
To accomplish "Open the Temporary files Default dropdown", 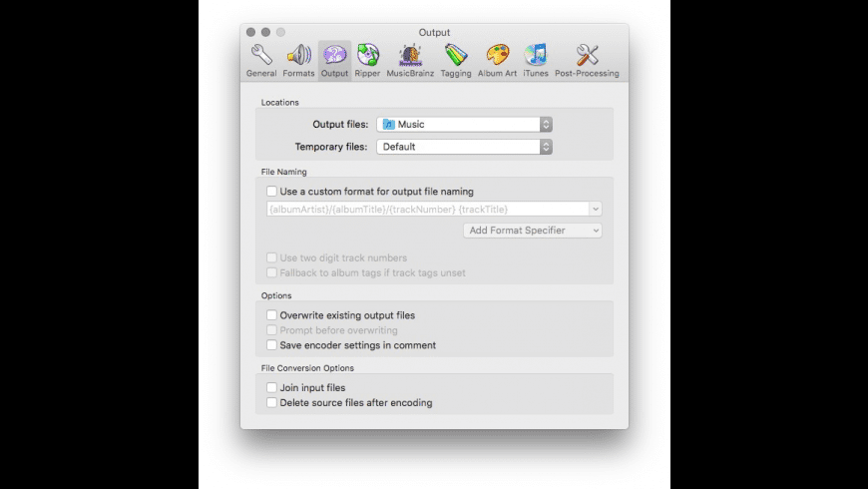I will click(x=465, y=147).
